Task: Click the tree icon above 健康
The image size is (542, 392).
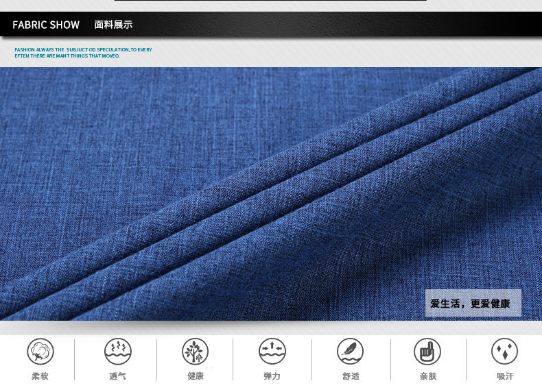Action: 196,352
